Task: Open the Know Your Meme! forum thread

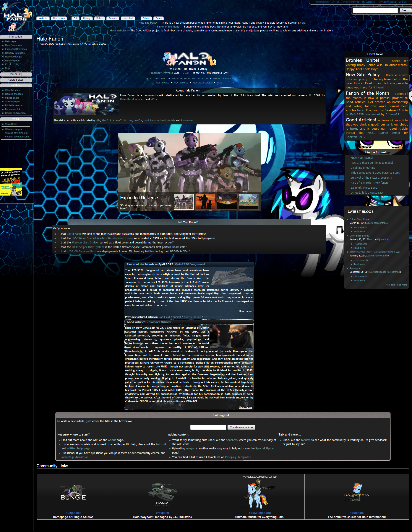Action: 362,158
